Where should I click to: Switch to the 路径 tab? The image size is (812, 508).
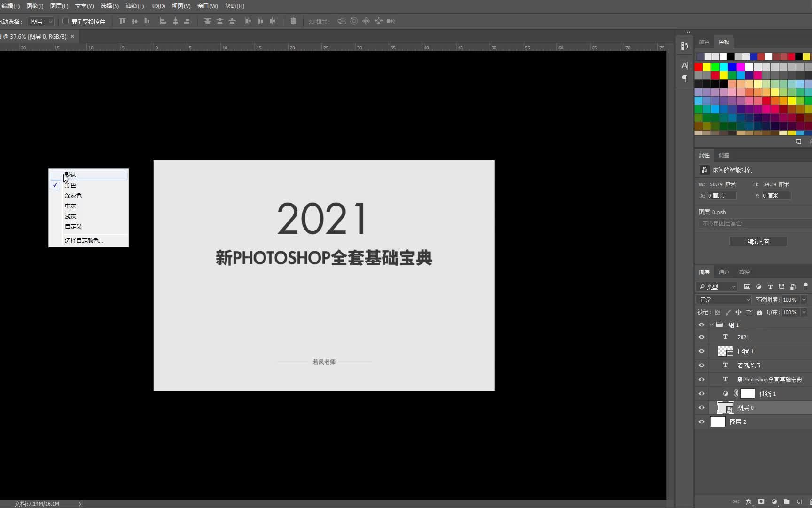[x=744, y=272]
